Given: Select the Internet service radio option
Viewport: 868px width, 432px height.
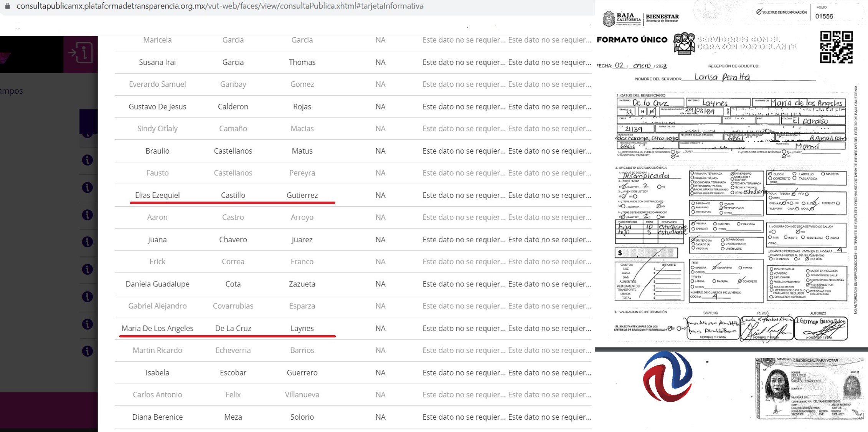Looking at the screenshot, I should click(x=838, y=203).
